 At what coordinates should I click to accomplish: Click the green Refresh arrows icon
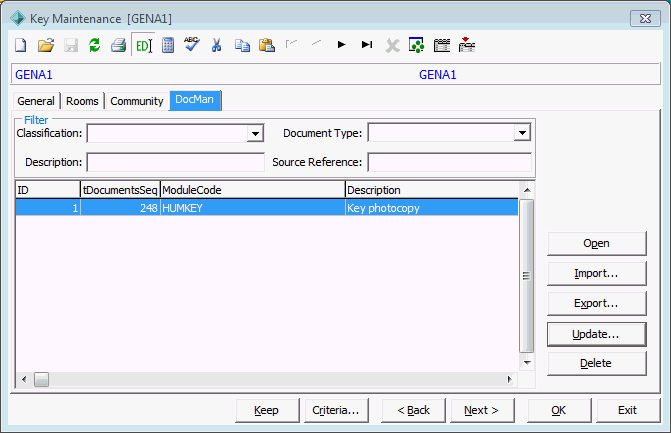coord(95,45)
